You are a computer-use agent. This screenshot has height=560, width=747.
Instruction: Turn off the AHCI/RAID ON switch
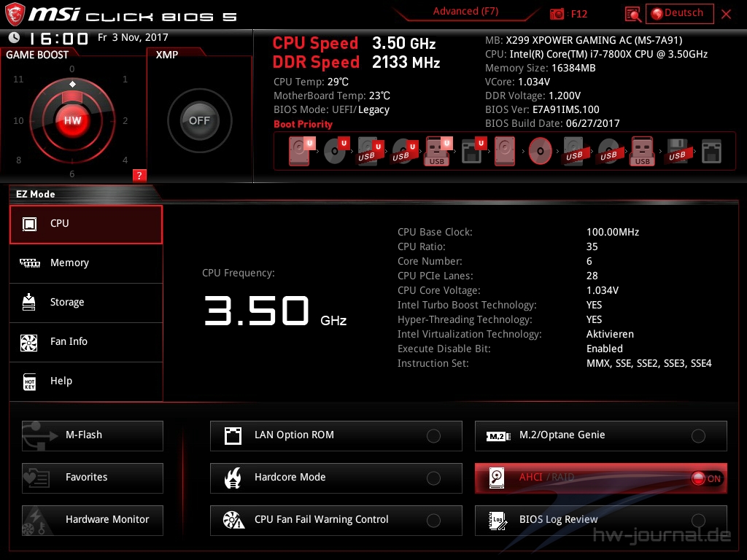point(707,478)
